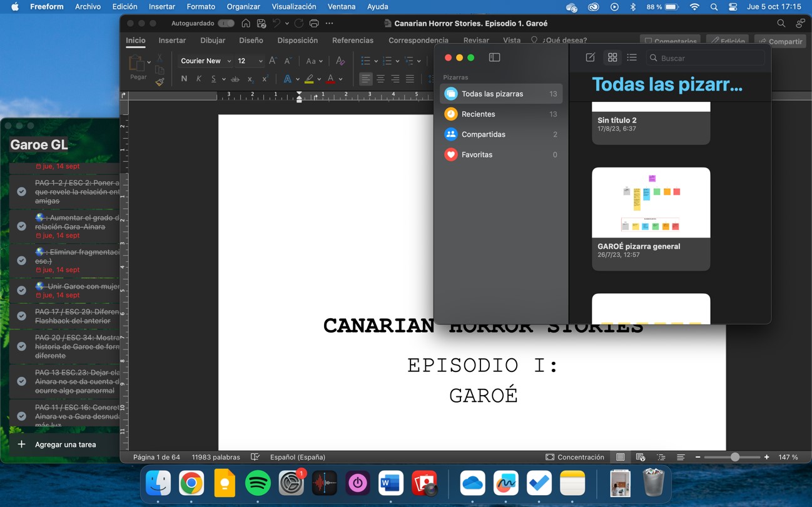Align text left in Word
The image size is (812, 507).
coord(365,79)
